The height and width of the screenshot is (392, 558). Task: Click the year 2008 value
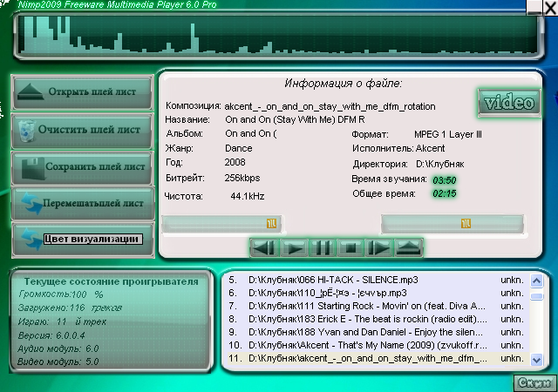coord(235,163)
